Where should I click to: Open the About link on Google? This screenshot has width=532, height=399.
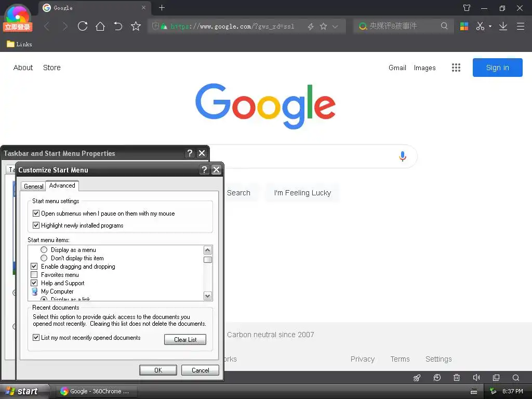[x=23, y=68]
